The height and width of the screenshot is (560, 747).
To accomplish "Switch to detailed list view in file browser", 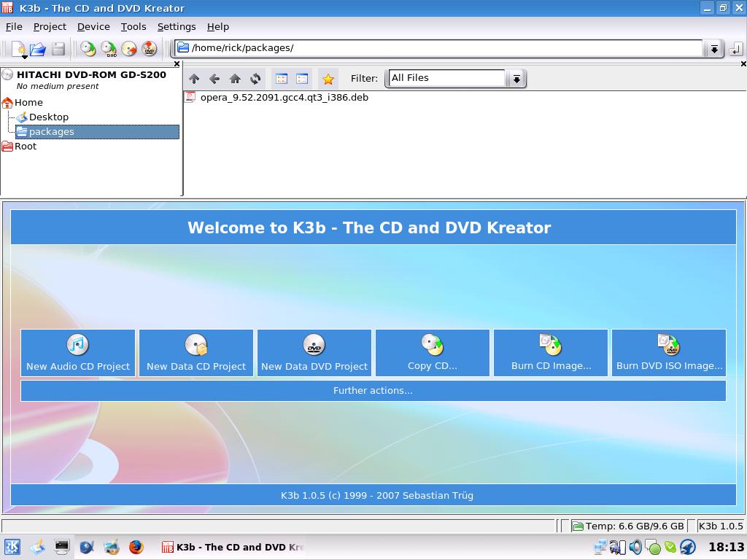I will point(302,79).
